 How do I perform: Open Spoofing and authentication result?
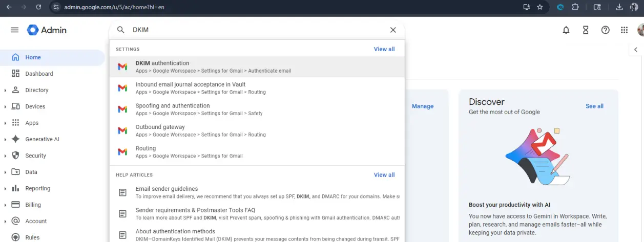[x=257, y=109]
